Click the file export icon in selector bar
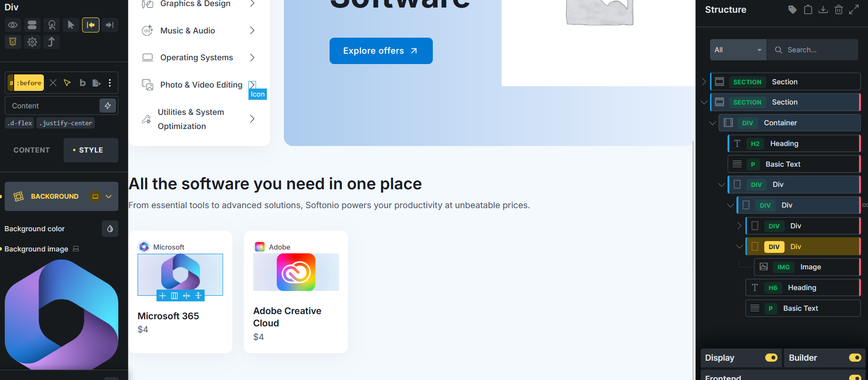 97,83
